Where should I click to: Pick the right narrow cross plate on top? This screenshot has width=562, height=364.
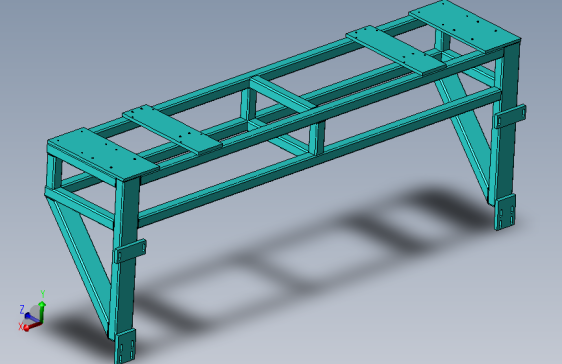click(x=396, y=51)
